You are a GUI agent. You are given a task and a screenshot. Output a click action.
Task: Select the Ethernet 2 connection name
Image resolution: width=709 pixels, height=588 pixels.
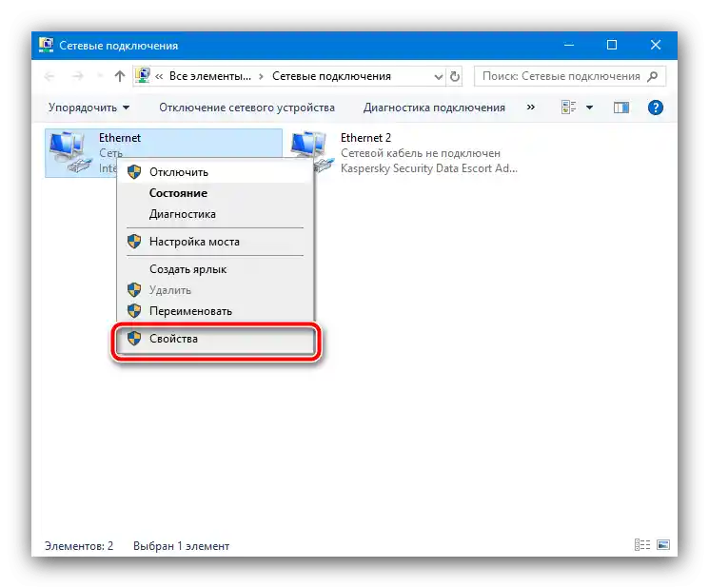coord(365,138)
